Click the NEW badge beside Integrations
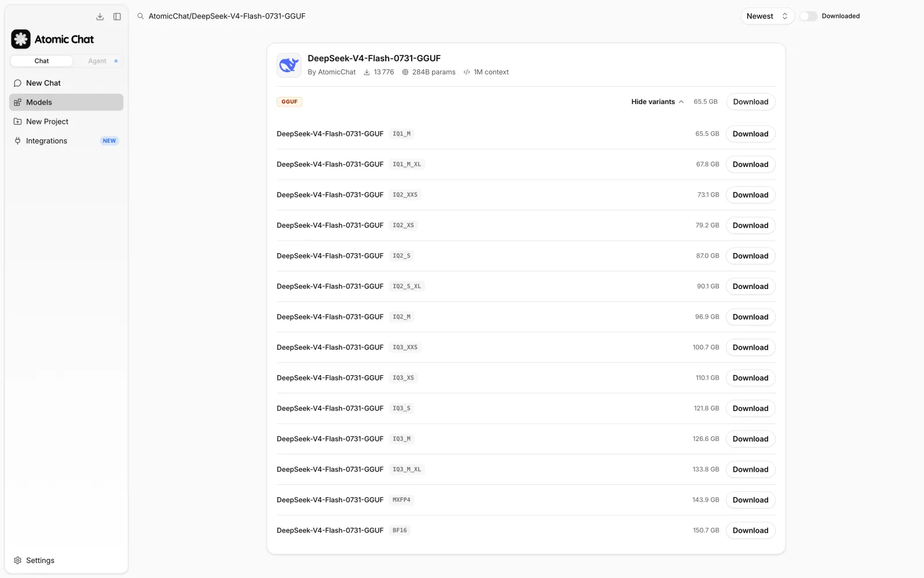 pos(109,141)
